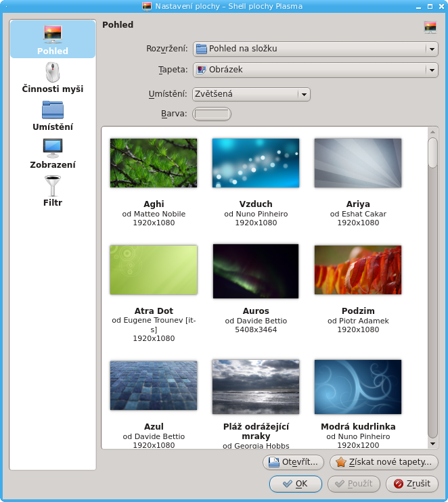Click the document icon on Otevřít button
This screenshot has height=502, width=448.
(x=274, y=462)
